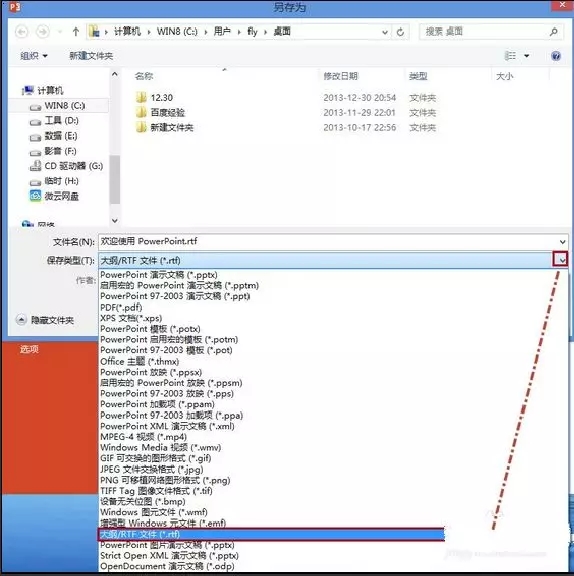Open the 组织 menu

tap(34, 56)
